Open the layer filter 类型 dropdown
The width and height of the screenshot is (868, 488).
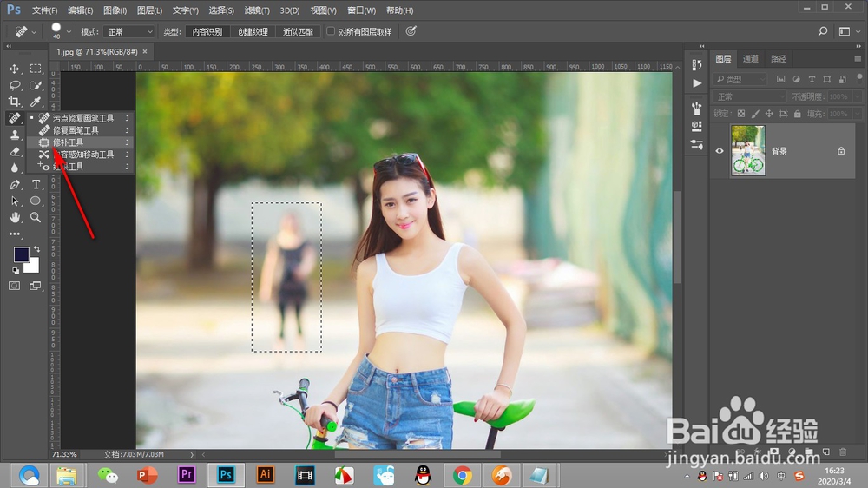click(740, 79)
